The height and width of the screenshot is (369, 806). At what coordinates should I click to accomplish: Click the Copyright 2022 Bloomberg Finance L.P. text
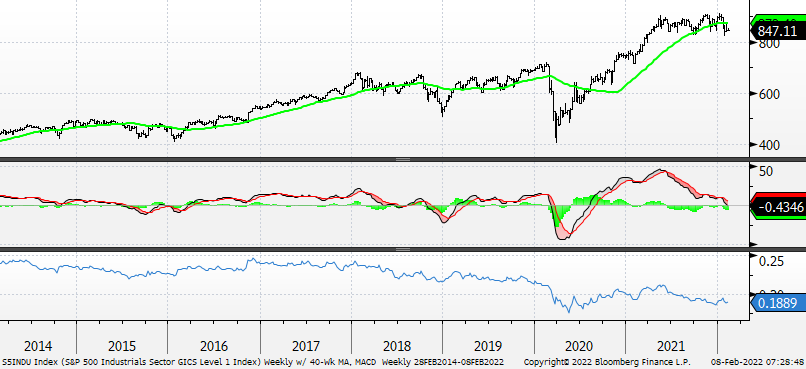click(x=607, y=362)
